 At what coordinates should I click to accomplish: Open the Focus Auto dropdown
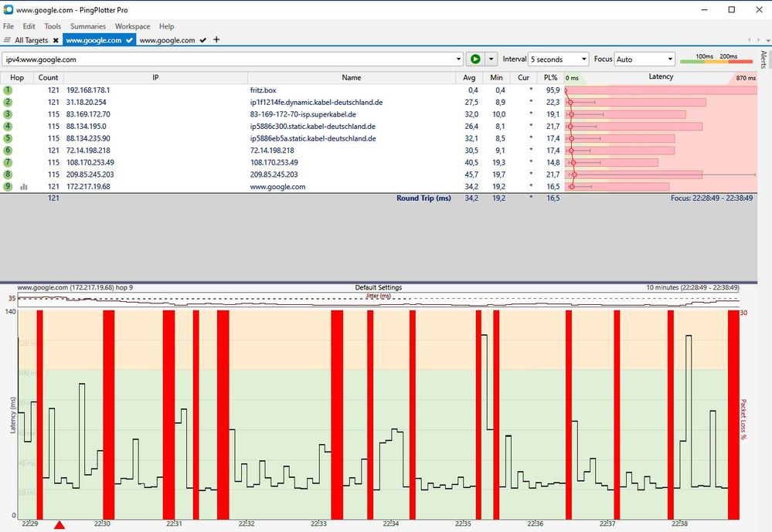(644, 59)
